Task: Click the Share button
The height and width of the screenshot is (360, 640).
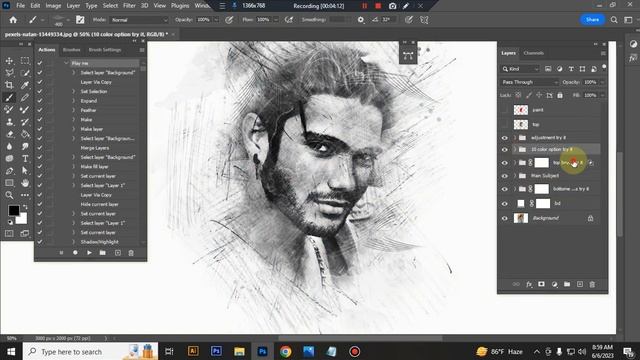Action: click(592, 20)
